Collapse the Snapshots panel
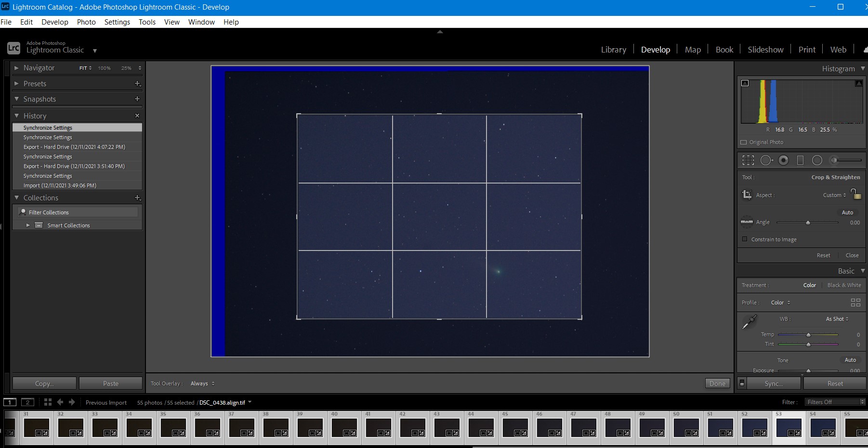Image resolution: width=868 pixels, height=448 pixels. tap(16, 99)
